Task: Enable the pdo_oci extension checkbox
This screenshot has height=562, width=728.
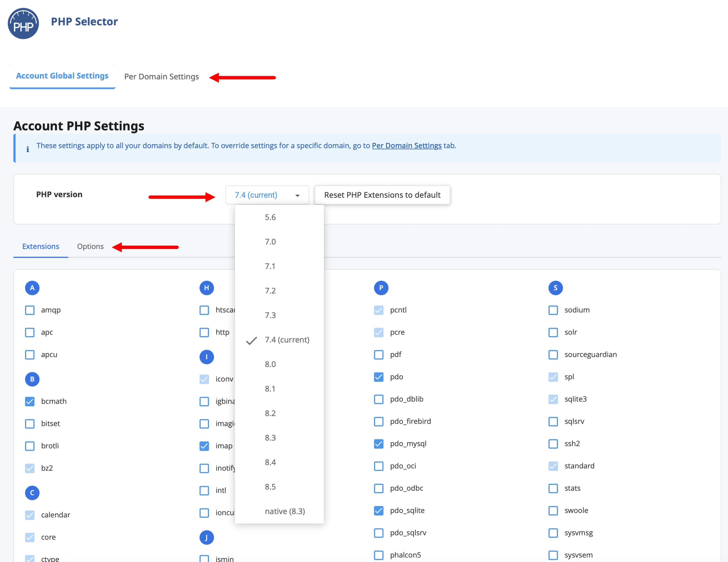Action: click(x=379, y=466)
